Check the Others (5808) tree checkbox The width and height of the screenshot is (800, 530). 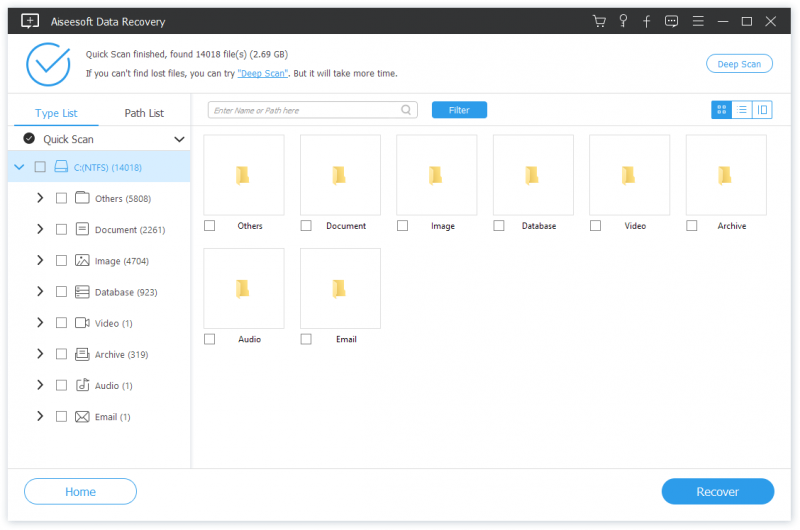[x=61, y=198]
